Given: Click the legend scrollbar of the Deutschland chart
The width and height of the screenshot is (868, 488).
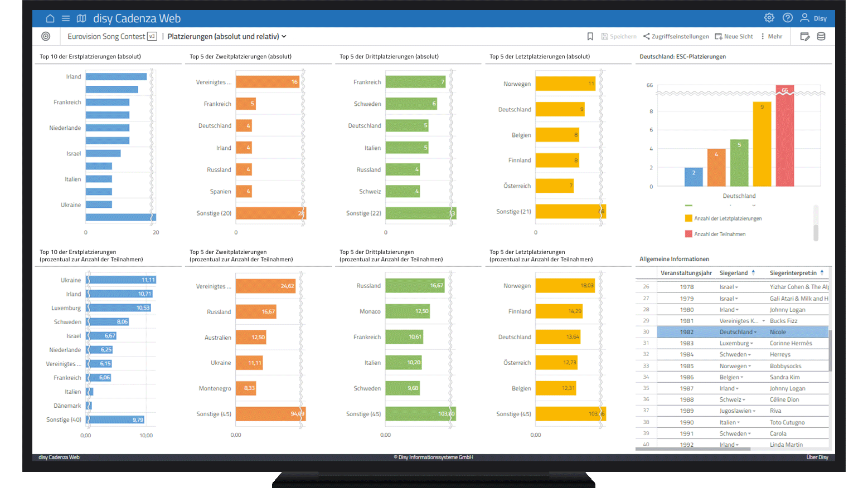Looking at the screenshot, I should click(816, 232).
